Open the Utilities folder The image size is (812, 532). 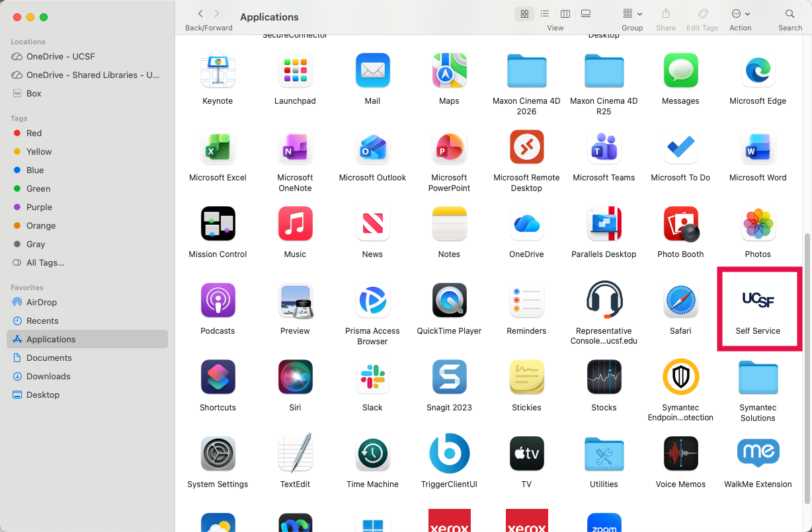[x=604, y=453]
